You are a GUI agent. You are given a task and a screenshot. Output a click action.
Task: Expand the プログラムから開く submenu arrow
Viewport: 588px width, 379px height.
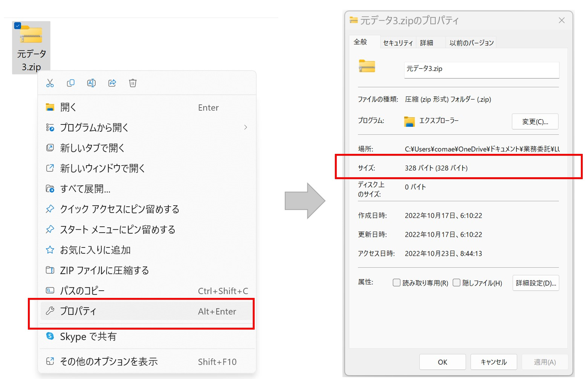(246, 127)
